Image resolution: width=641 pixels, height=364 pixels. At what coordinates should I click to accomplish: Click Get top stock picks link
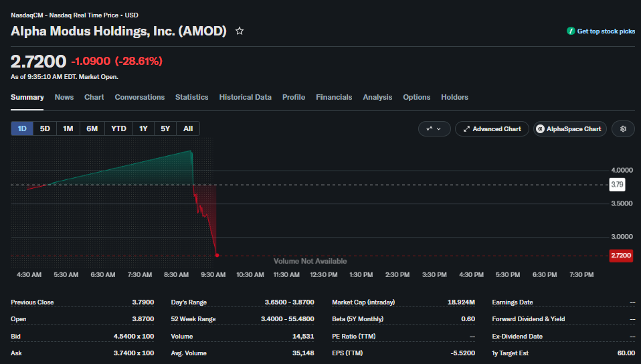click(606, 31)
